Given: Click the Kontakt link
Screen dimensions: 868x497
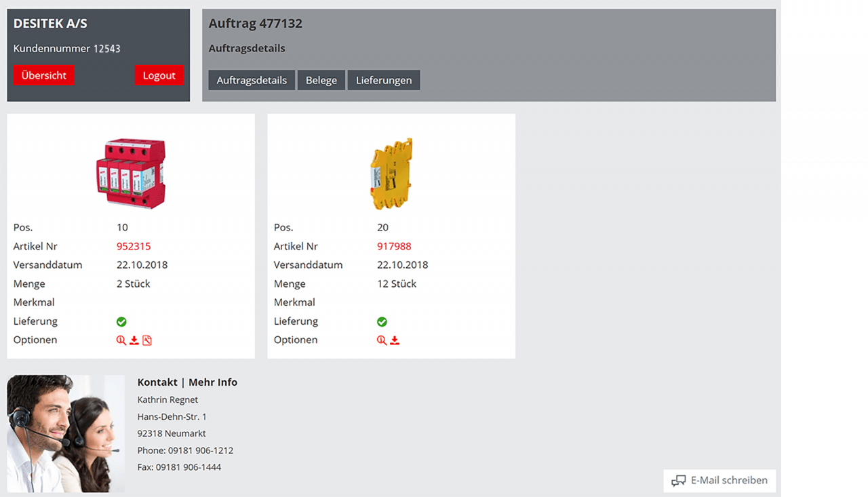Looking at the screenshot, I should pyautogui.click(x=157, y=382).
